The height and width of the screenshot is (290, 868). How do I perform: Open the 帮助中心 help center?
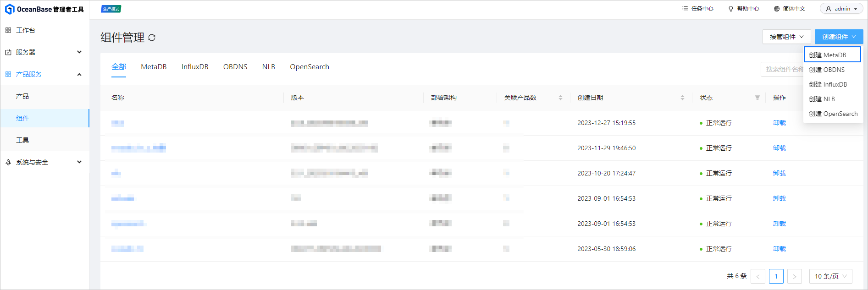click(x=743, y=9)
